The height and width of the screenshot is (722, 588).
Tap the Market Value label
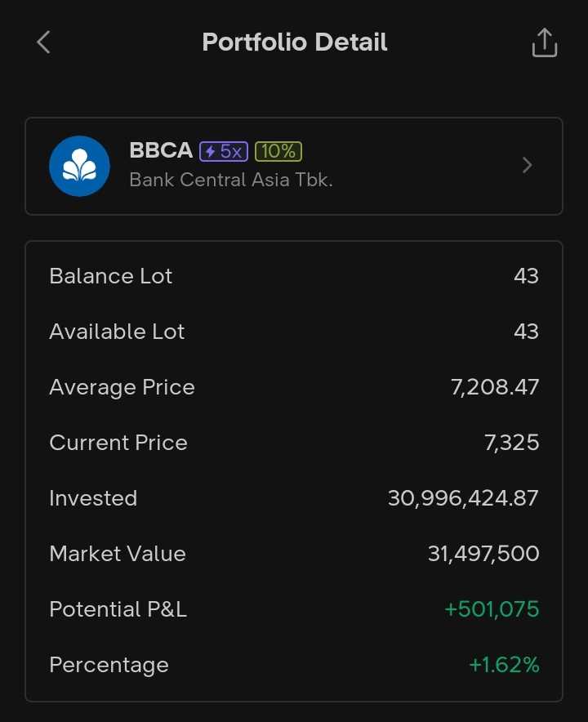tap(118, 554)
